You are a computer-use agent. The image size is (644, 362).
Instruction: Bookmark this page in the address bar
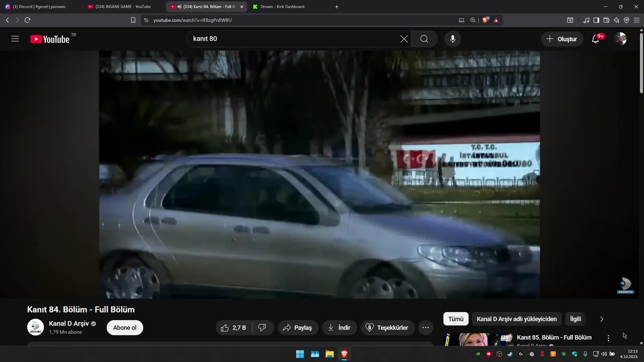pos(133,20)
